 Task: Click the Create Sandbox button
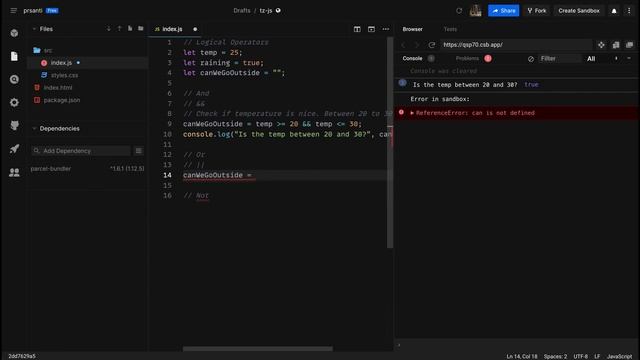click(579, 11)
